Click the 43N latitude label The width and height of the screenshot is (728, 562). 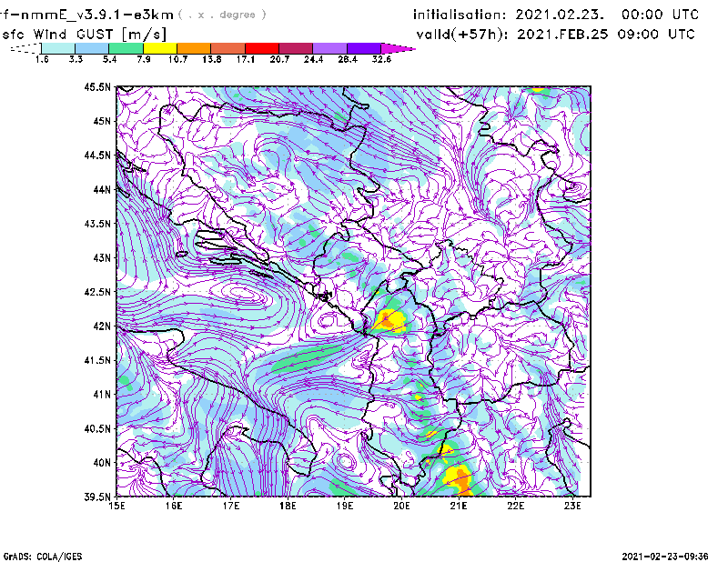(102, 257)
